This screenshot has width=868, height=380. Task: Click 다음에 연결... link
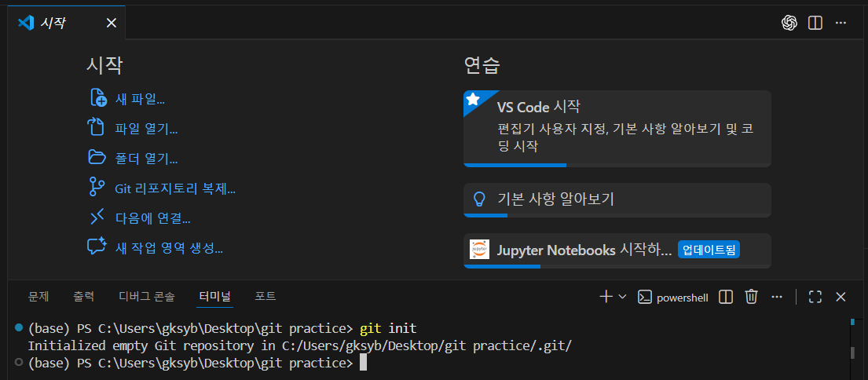pos(153,219)
